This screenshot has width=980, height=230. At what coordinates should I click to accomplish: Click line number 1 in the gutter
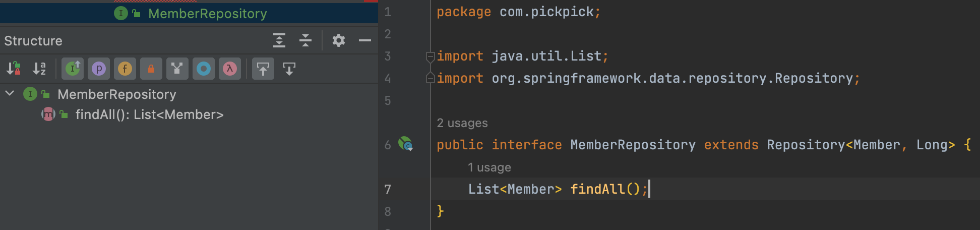tap(388, 12)
